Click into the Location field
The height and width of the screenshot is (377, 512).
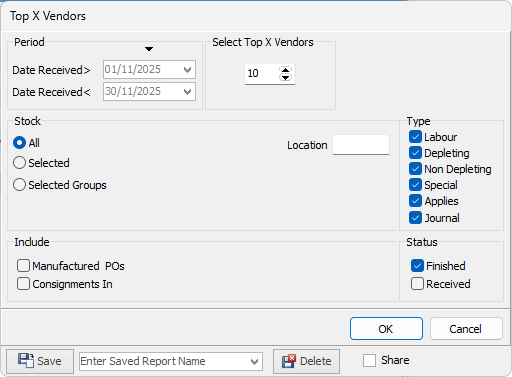361,145
